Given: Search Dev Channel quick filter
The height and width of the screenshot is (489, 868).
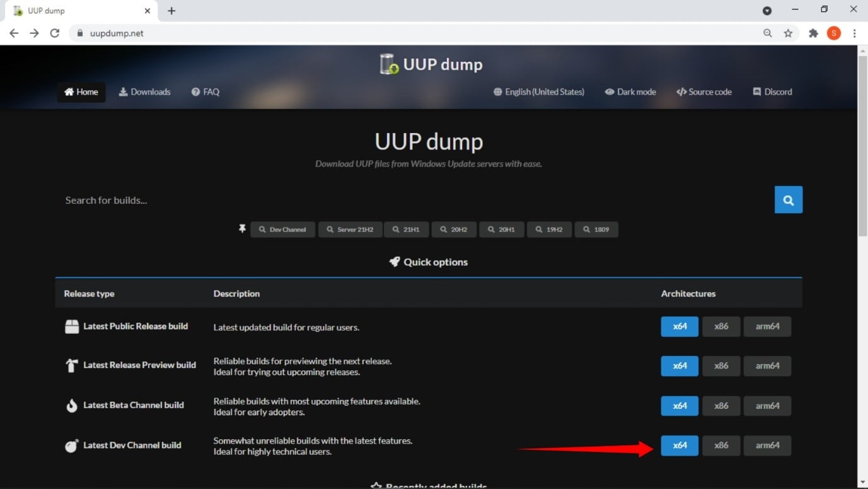Looking at the screenshot, I should click(282, 230).
